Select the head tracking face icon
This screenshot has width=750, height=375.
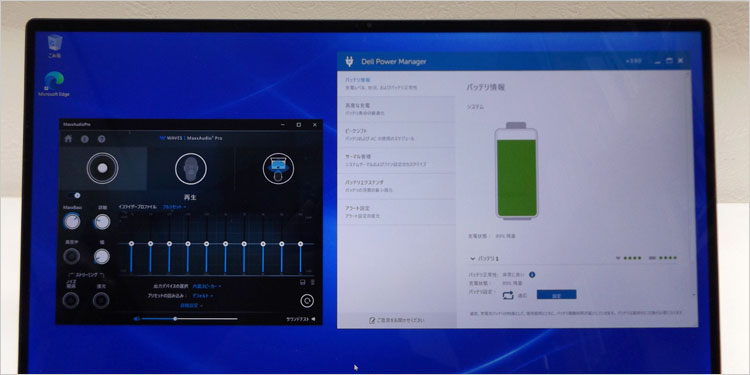pos(191,168)
